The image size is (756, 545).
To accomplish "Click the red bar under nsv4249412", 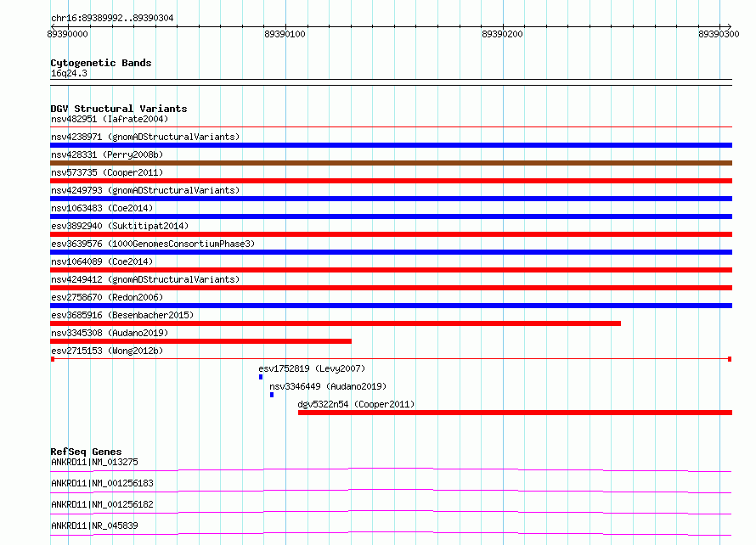I will [391, 288].
